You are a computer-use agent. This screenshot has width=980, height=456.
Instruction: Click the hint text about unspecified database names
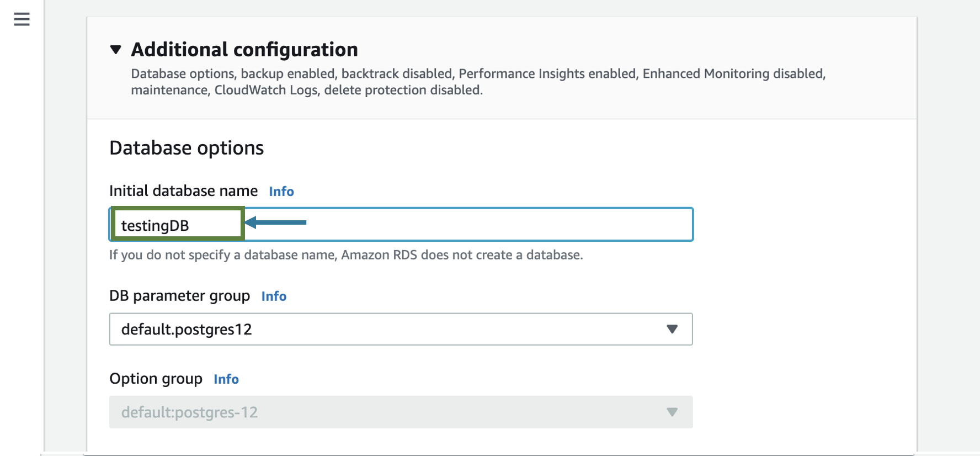pyautogui.click(x=347, y=254)
